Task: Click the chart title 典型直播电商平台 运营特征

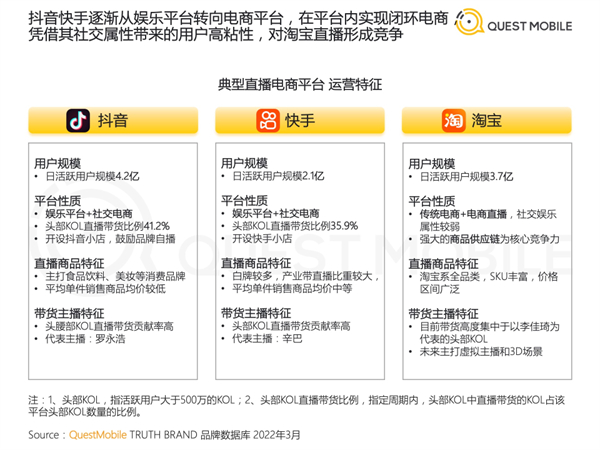Action: click(x=300, y=85)
